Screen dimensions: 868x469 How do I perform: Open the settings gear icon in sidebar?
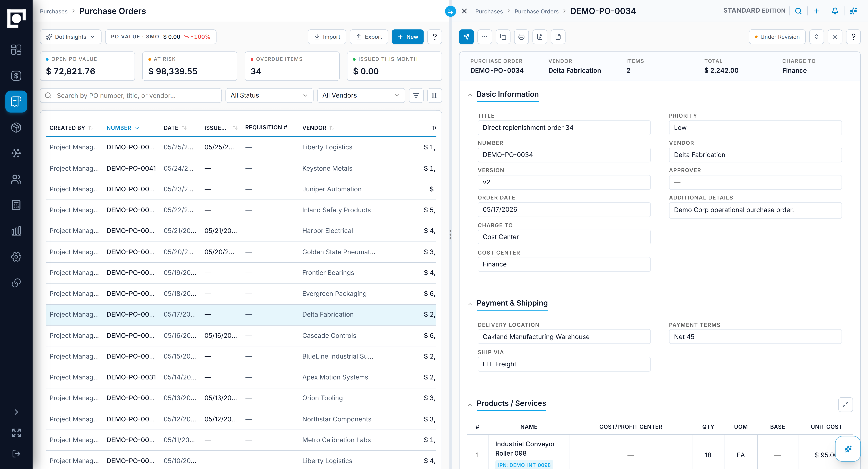coord(16,257)
